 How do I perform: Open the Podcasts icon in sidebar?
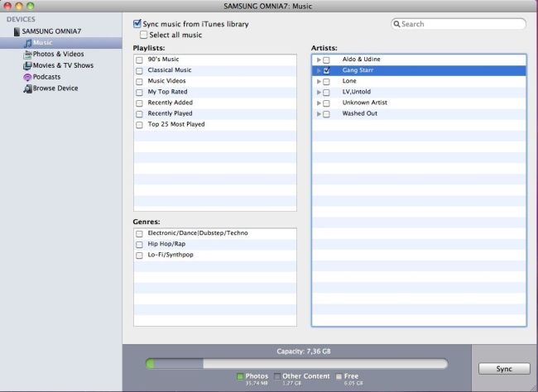tap(27, 77)
